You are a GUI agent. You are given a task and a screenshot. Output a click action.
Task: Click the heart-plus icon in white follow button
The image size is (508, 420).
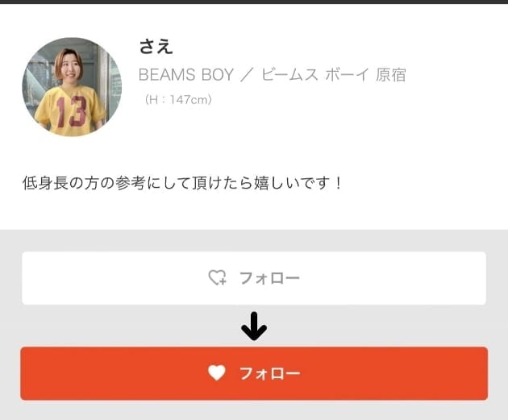tap(217, 277)
